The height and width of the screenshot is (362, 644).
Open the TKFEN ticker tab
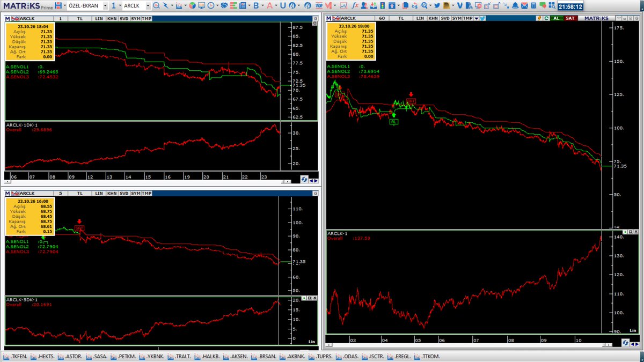tap(16, 357)
